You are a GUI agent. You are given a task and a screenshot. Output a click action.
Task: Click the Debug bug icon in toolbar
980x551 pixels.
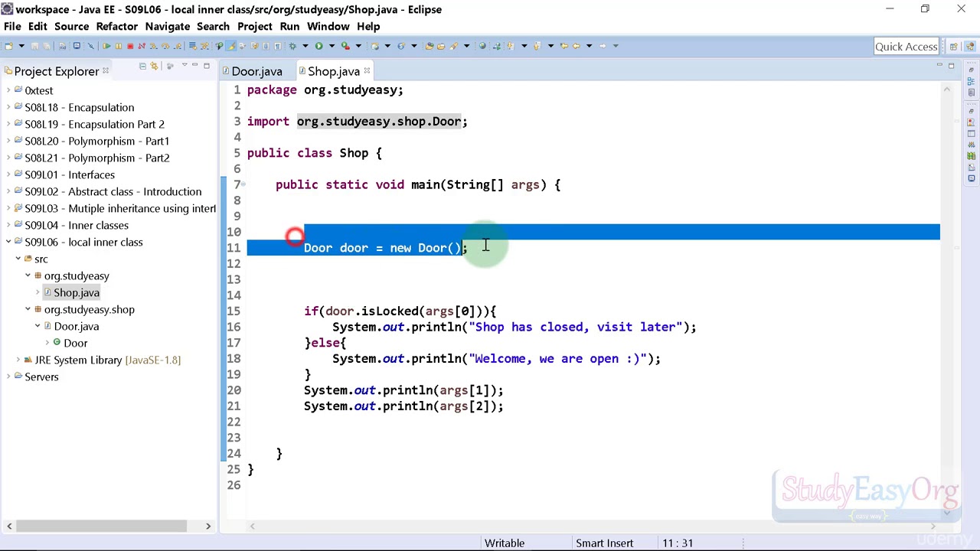[x=292, y=46]
